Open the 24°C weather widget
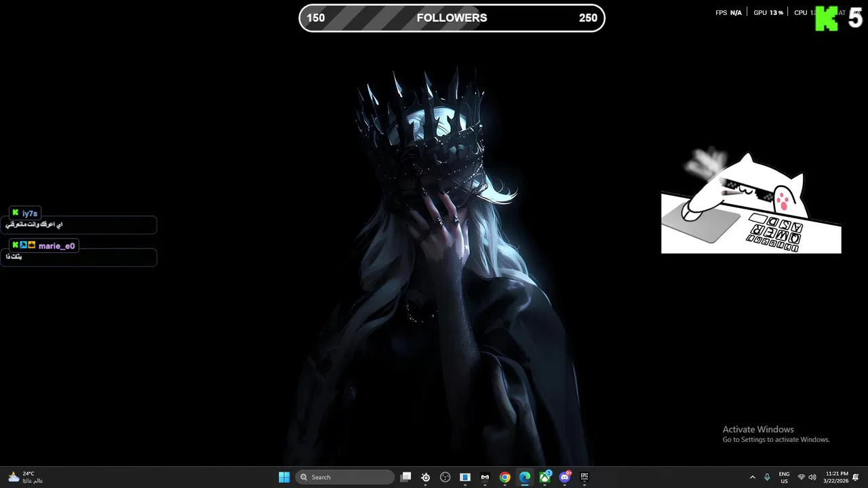This screenshot has height=488, width=868. (x=25, y=477)
